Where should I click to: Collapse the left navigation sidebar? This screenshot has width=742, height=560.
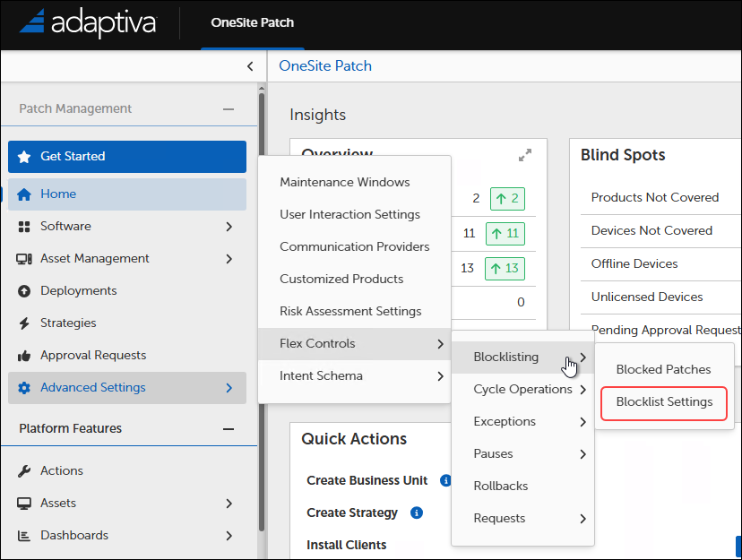pyautogui.click(x=250, y=66)
